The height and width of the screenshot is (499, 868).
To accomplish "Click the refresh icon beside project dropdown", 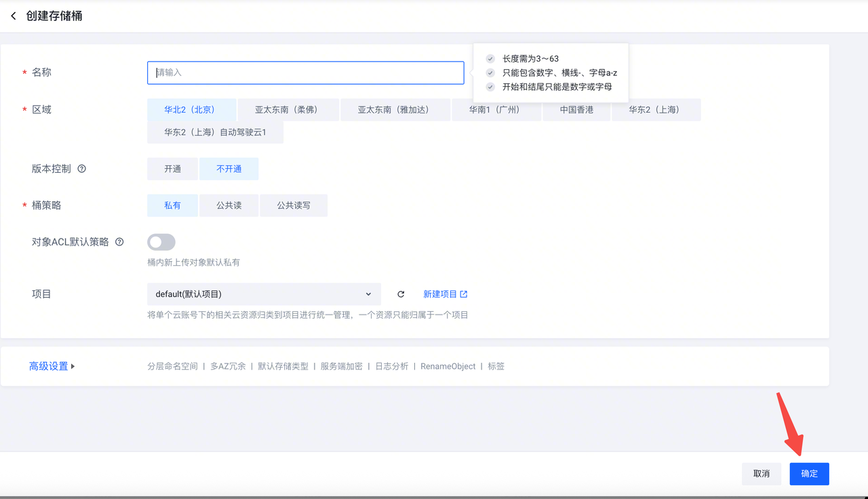I will point(401,294).
